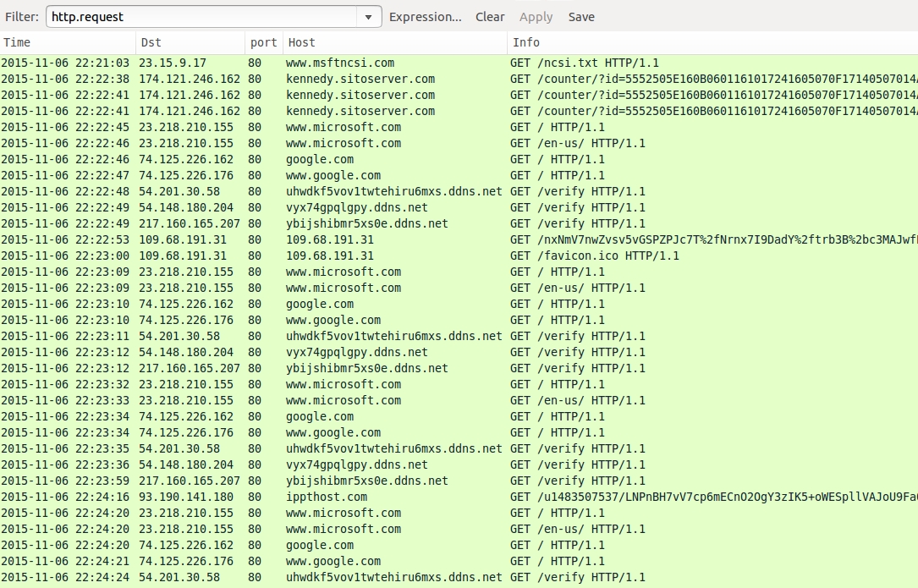Select the GET /ncsi.txt HTTP/1.1 entry
The width and height of the screenshot is (918, 588).
pyautogui.click(x=585, y=63)
